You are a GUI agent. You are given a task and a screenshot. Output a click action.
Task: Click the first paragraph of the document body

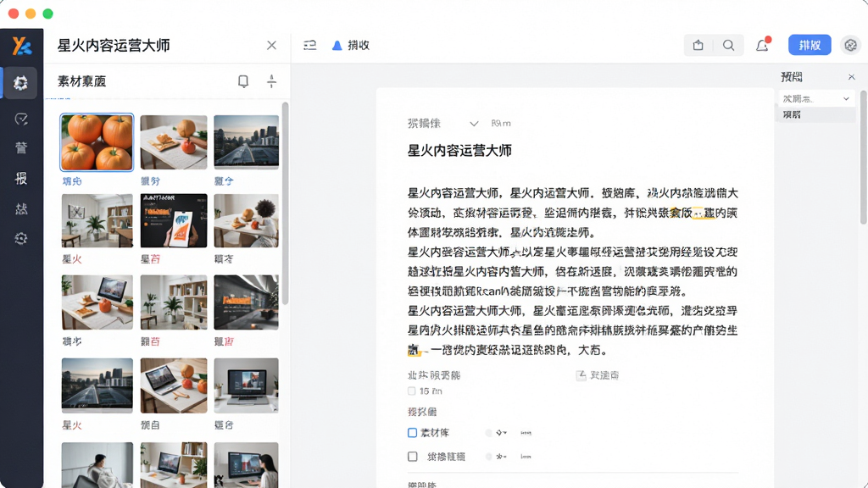[572, 213]
